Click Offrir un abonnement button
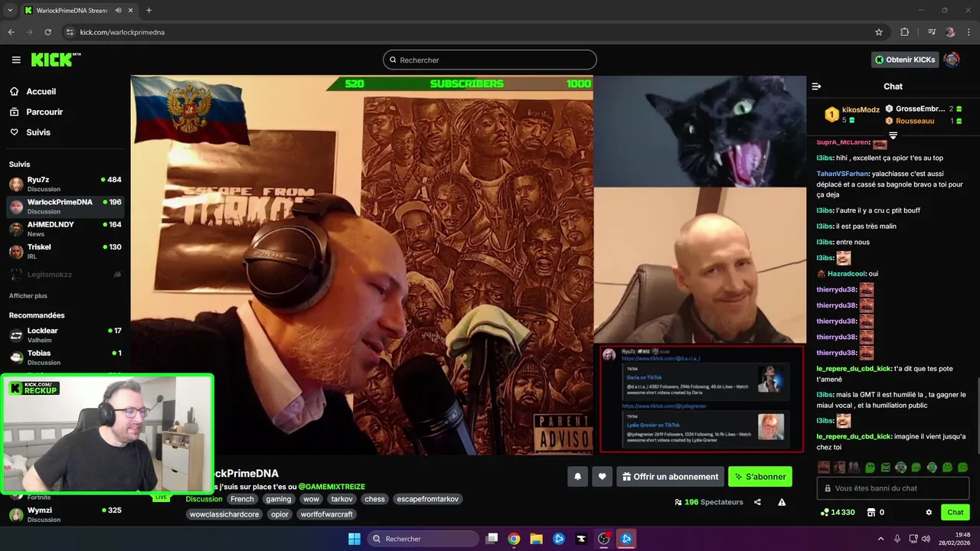Image resolution: width=980 pixels, height=551 pixels. pos(670,477)
